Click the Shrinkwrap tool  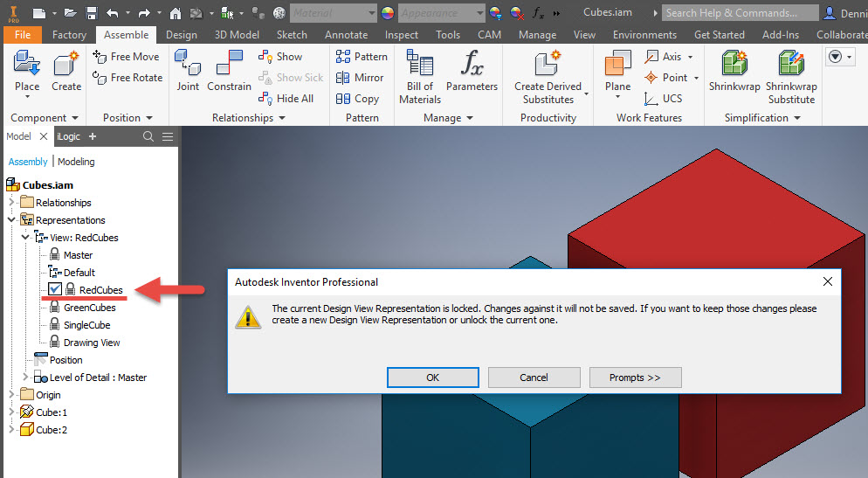pyautogui.click(x=734, y=70)
